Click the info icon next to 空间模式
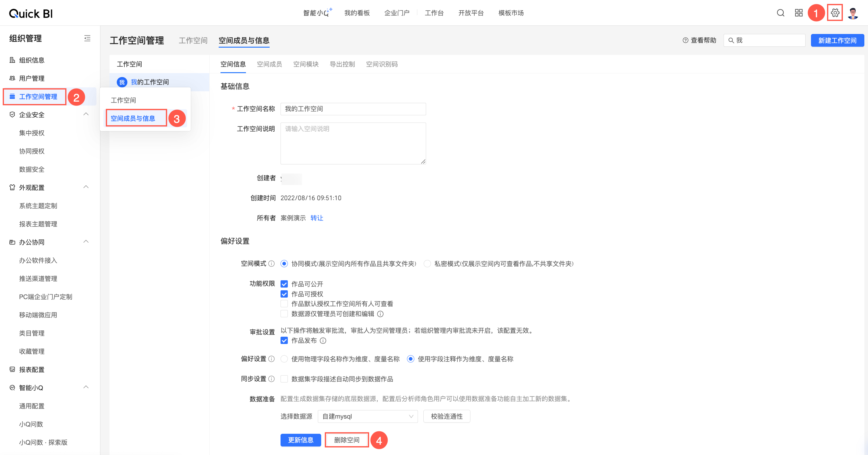The width and height of the screenshot is (868, 455). [x=271, y=264]
